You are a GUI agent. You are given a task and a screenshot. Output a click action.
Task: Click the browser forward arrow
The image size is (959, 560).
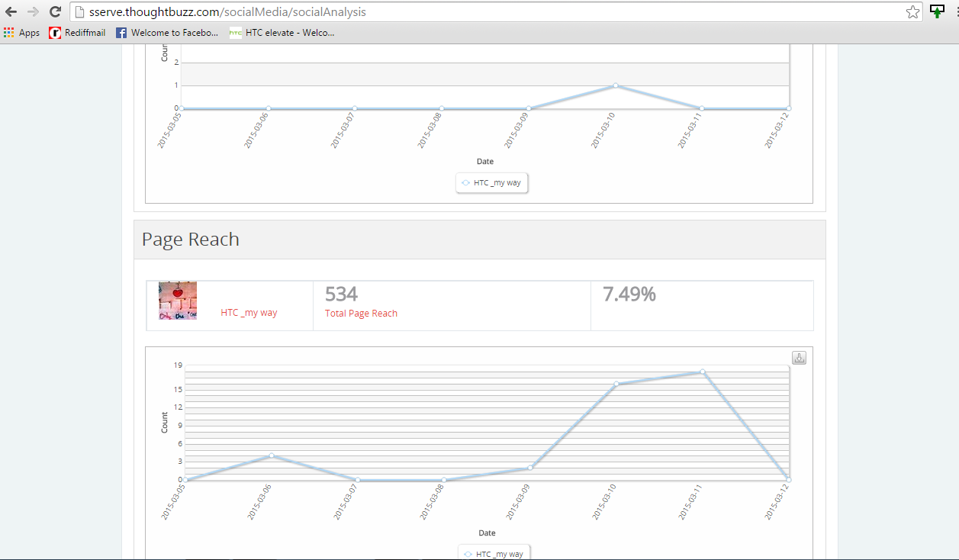pos(33,11)
